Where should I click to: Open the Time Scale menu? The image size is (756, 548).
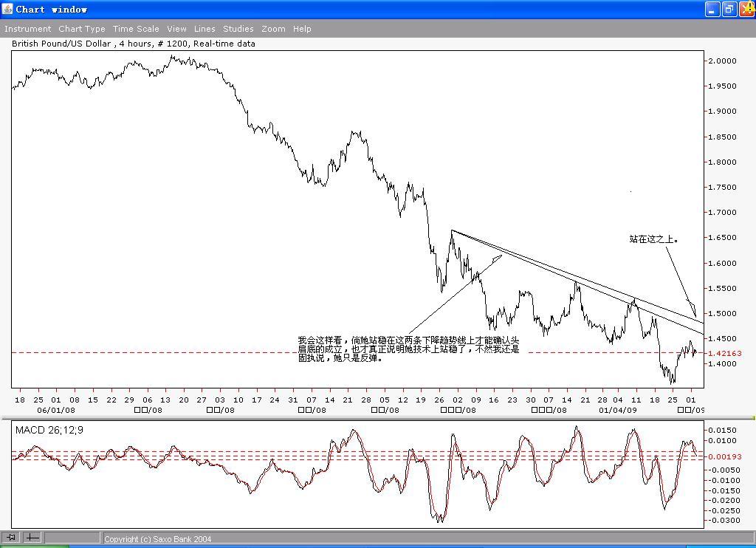(136, 29)
